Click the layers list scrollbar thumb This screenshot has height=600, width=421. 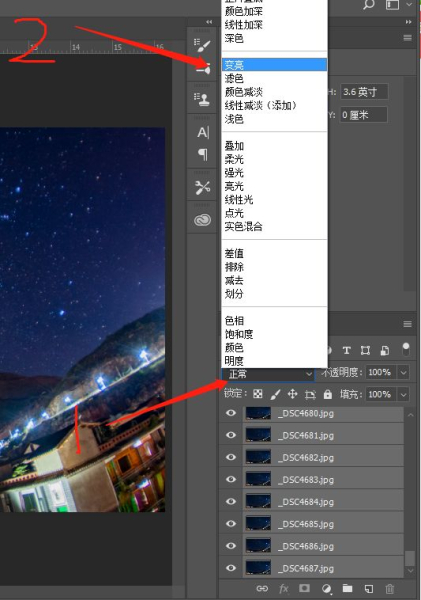pyautogui.click(x=410, y=558)
